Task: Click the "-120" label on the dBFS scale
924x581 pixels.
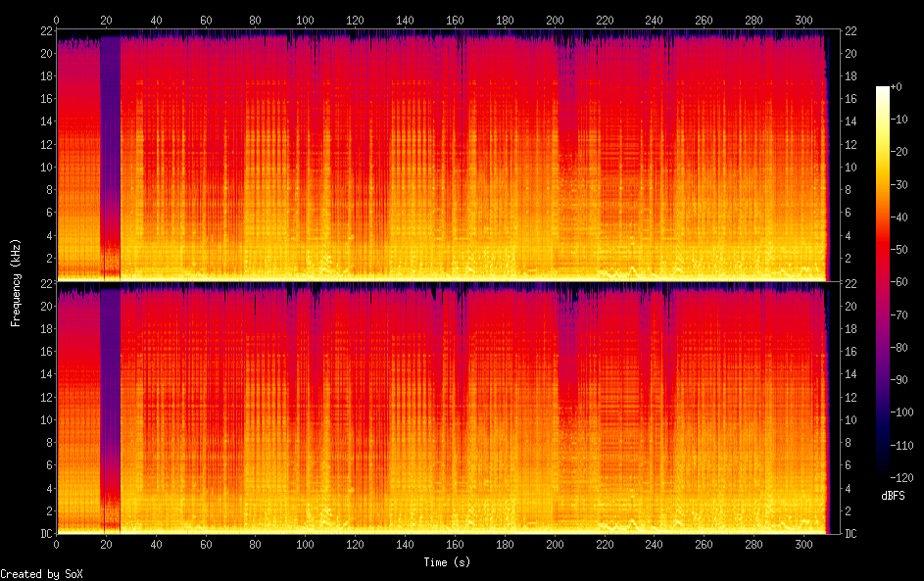Action: coord(906,477)
